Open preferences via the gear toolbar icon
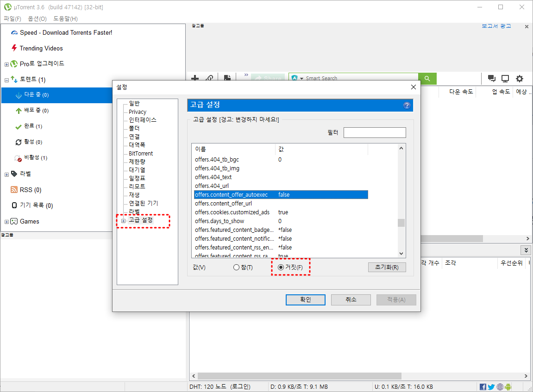Screen dimensions: 533x392 point(520,79)
